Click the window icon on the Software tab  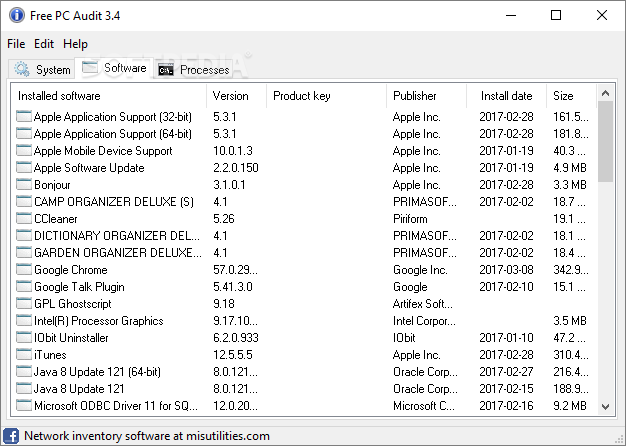pyautogui.click(x=90, y=68)
